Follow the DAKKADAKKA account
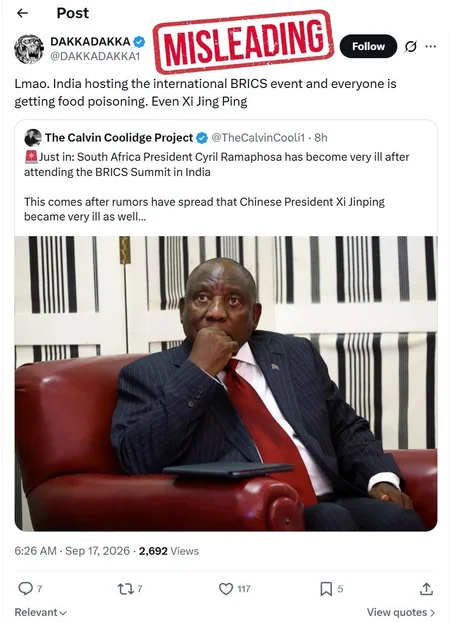 click(x=368, y=46)
